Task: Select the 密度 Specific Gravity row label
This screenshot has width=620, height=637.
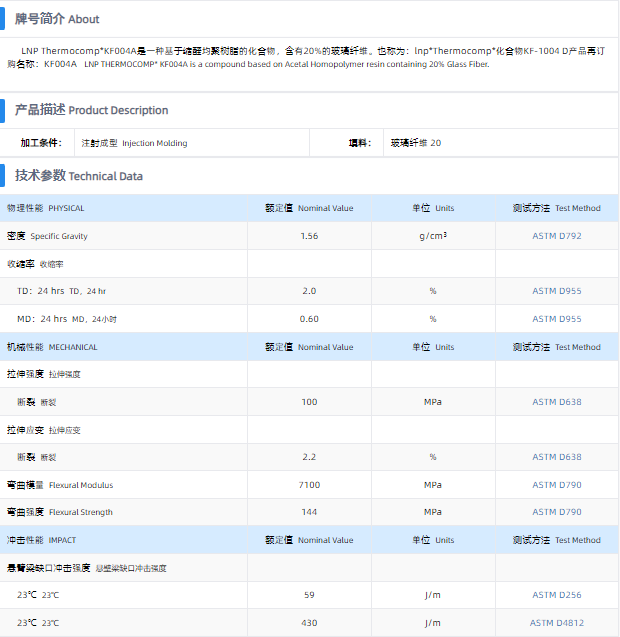Action: point(47,236)
